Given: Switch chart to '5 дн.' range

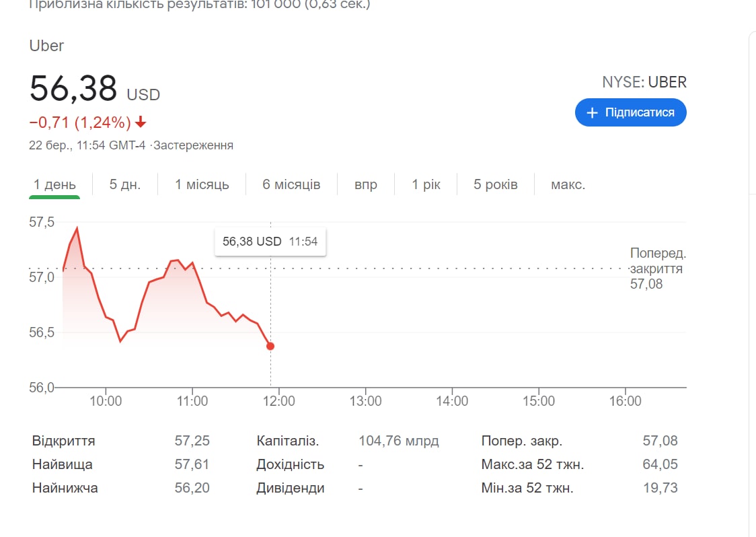Looking at the screenshot, I should click(x=125, y=184).
